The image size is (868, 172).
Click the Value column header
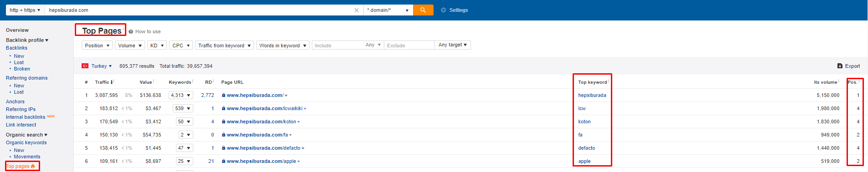click(x=146, y=82)
